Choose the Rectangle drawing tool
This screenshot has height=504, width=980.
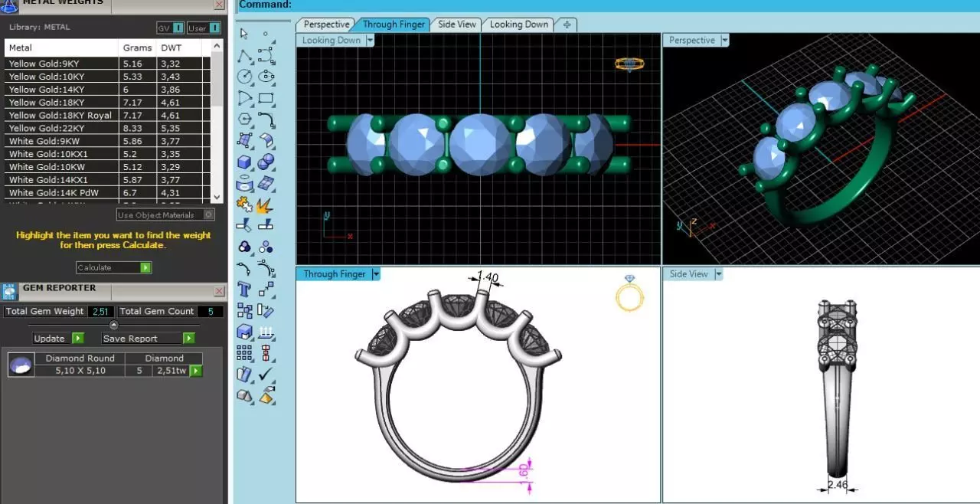click(266, 98)
